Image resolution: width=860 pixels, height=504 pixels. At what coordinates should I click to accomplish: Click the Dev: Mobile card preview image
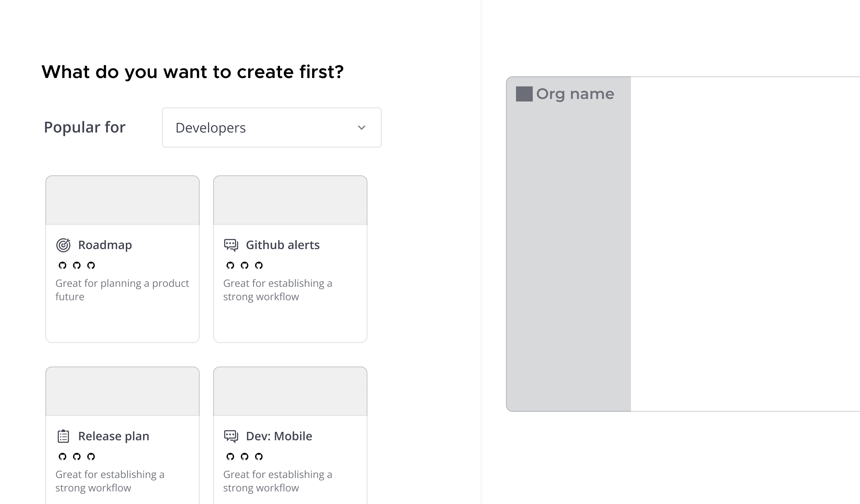[290, 391]
